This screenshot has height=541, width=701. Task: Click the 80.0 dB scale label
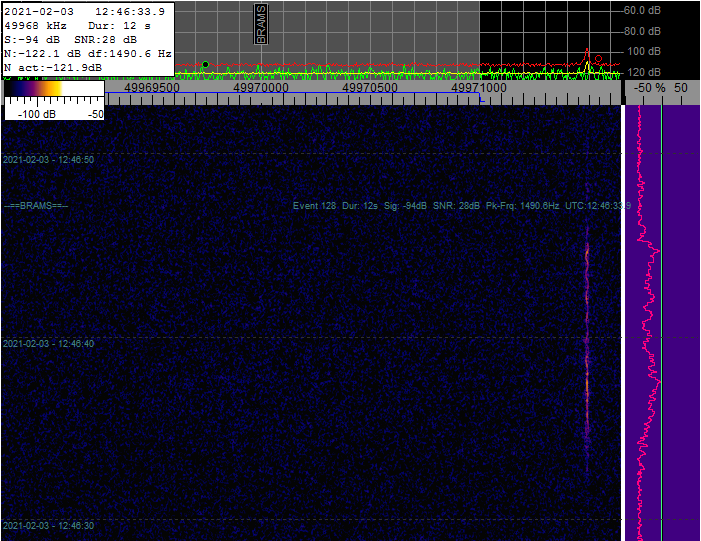(642, 31)
